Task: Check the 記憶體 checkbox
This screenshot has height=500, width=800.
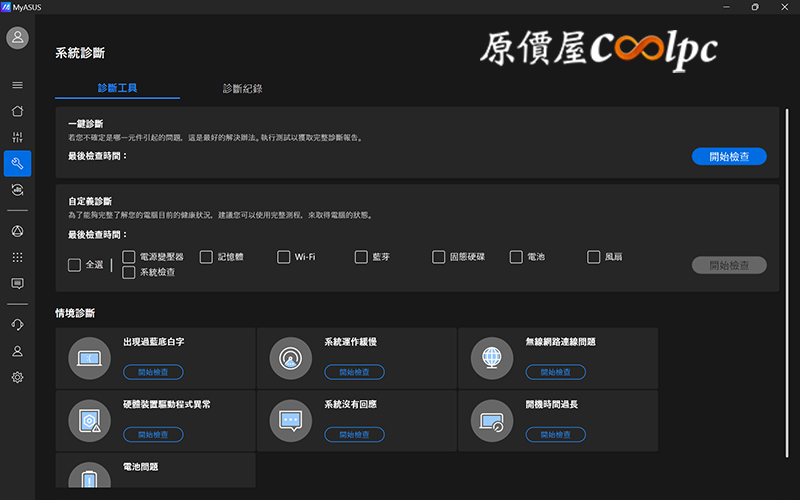Action: click(x=206, y=257)
